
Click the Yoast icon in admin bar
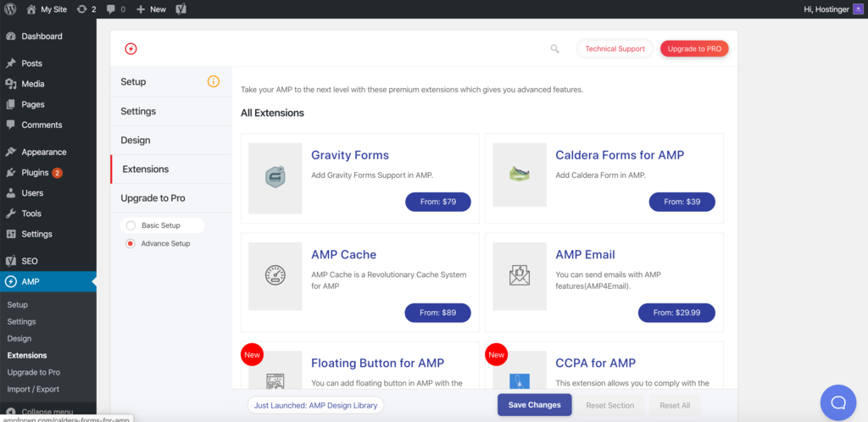(x=181, y=8)
